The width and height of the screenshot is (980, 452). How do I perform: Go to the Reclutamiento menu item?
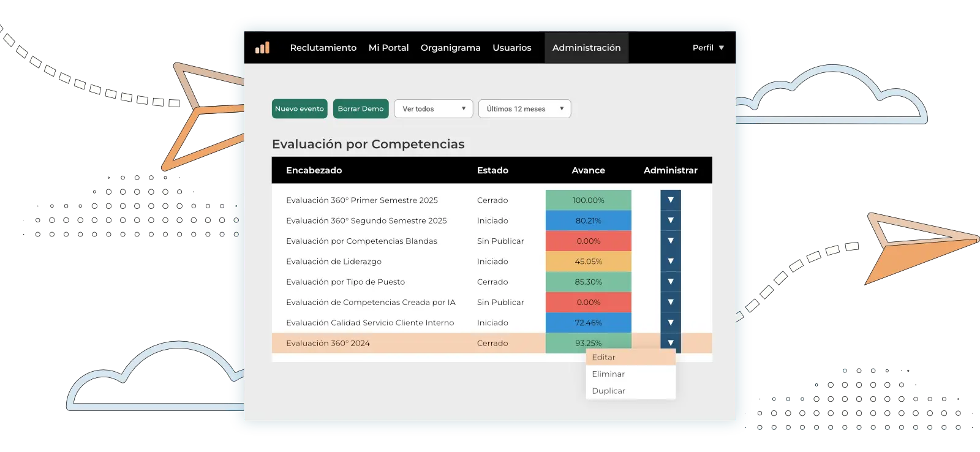[323, 48]
